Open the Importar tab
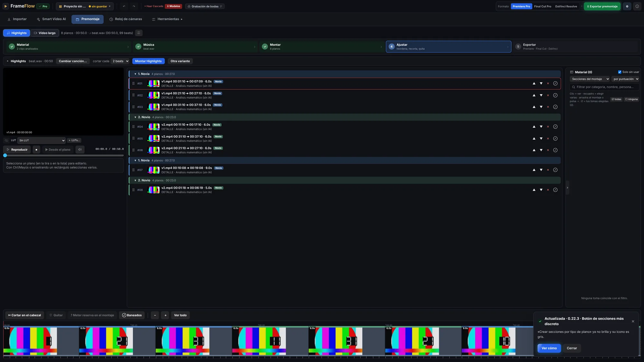 (17, 19)
